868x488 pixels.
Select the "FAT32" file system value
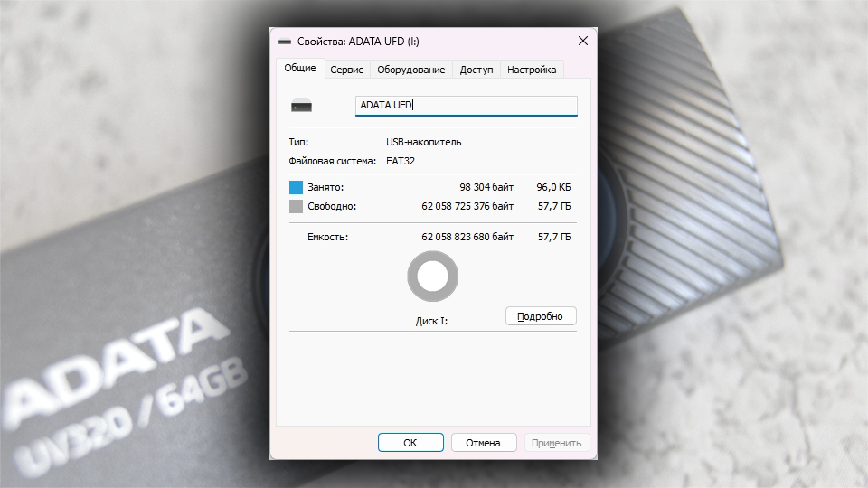(401, 161)
